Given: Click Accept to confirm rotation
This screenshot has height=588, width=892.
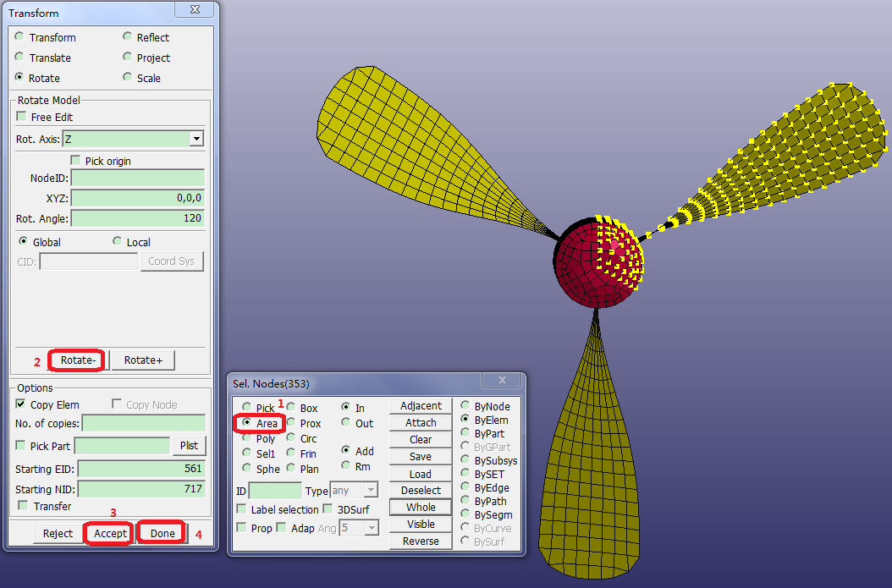Looking at the screenshot, I should point(110,533).
